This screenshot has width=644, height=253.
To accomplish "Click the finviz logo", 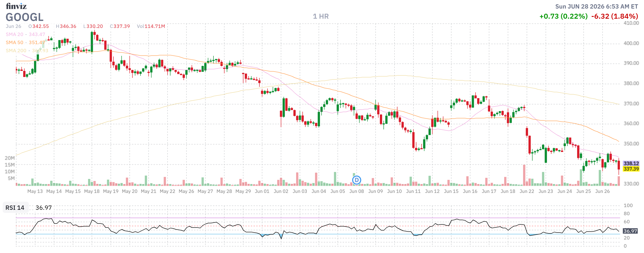I will 16,6.
